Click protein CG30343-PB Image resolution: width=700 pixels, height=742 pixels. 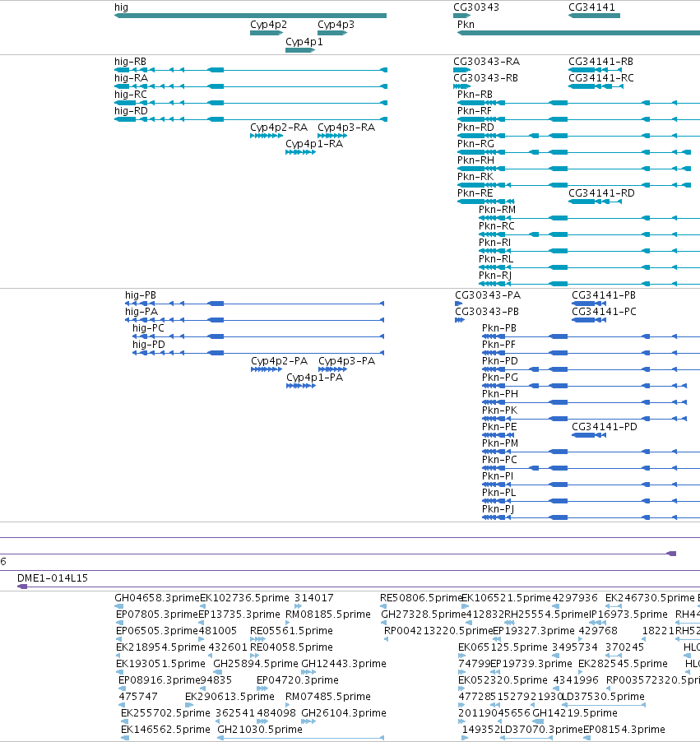pos(487,312)
